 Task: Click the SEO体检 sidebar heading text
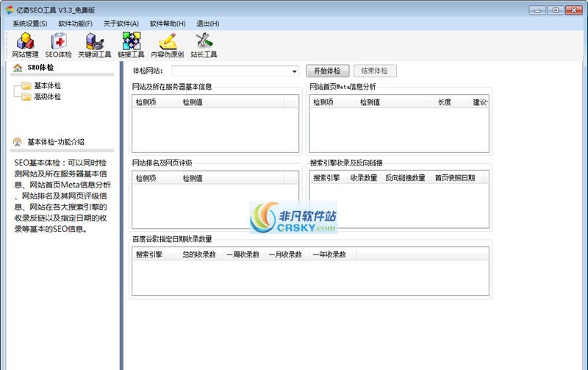point(40,68)
